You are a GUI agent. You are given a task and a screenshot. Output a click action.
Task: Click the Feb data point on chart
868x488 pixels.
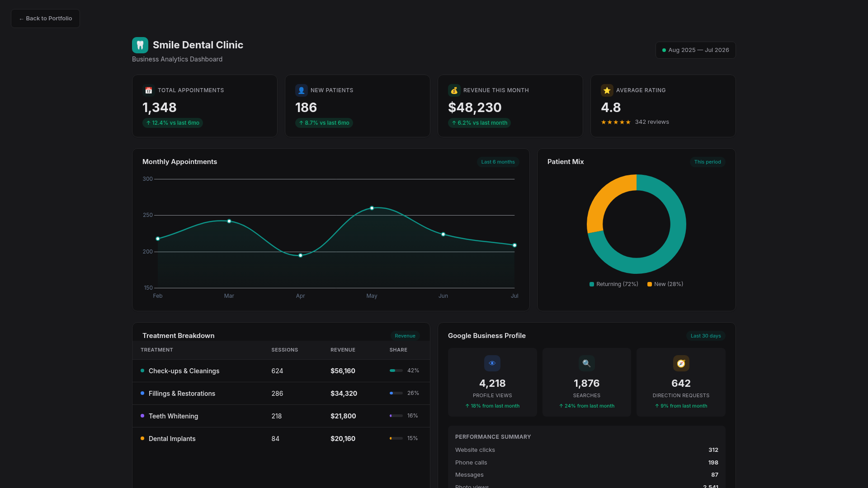158,239
